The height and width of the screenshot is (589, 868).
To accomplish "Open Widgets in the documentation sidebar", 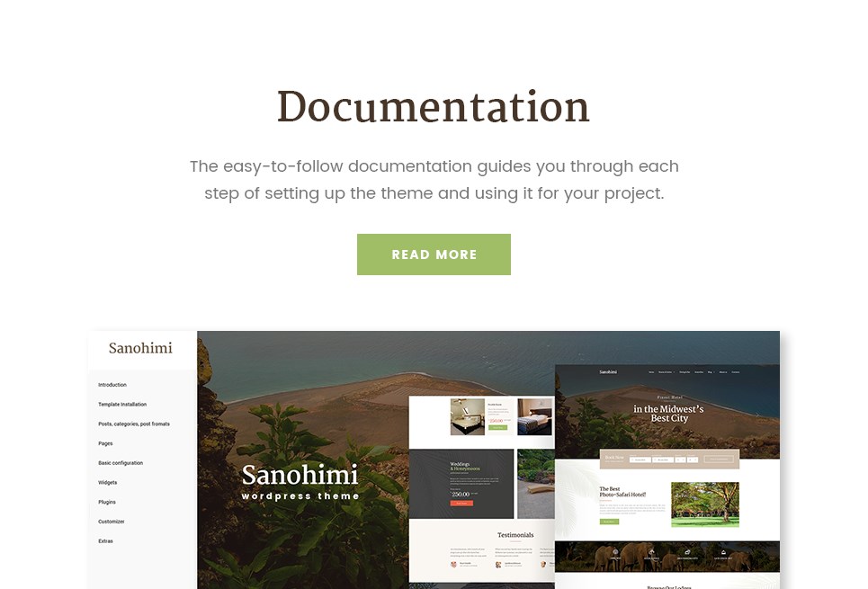I will (107, 483).
